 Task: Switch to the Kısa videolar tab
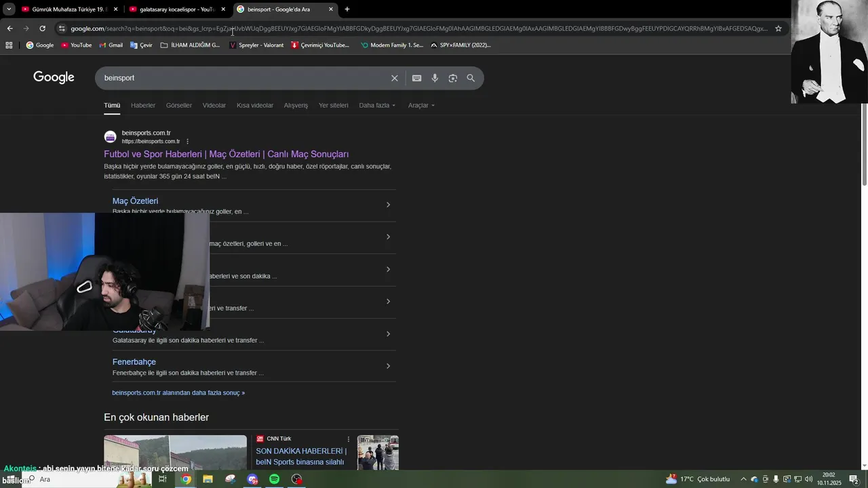point(255,106)
